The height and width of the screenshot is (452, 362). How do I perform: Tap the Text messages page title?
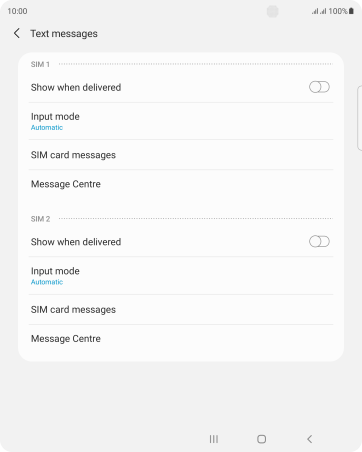point(64,34)
